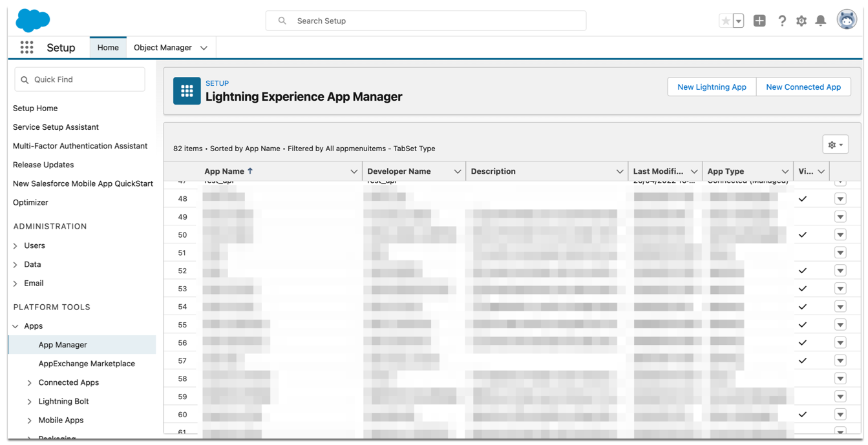Open Release Updates page
868x445 pixels.
43,165
